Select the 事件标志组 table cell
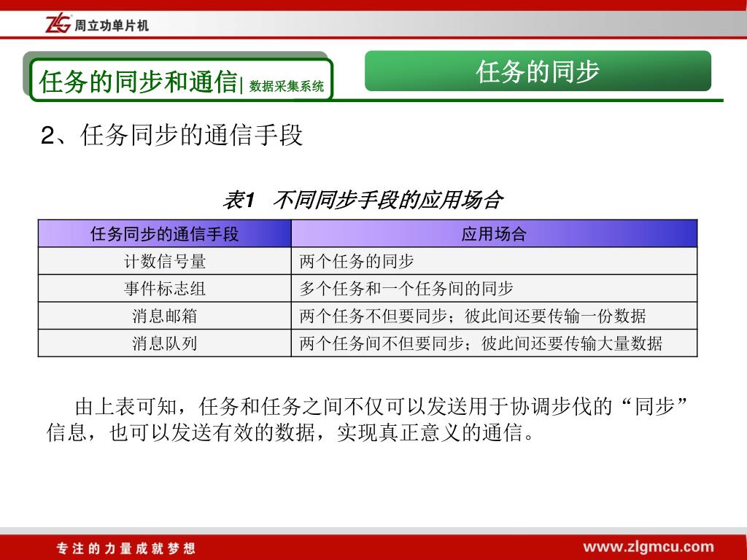This screenshot has height=560, width=747. (164, 288)
